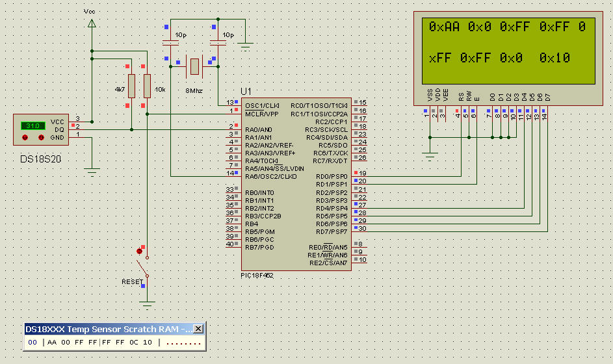Click the 00 address in Scratch RAM window
Screen dimensions: 613x364
[x=33, y=343]
